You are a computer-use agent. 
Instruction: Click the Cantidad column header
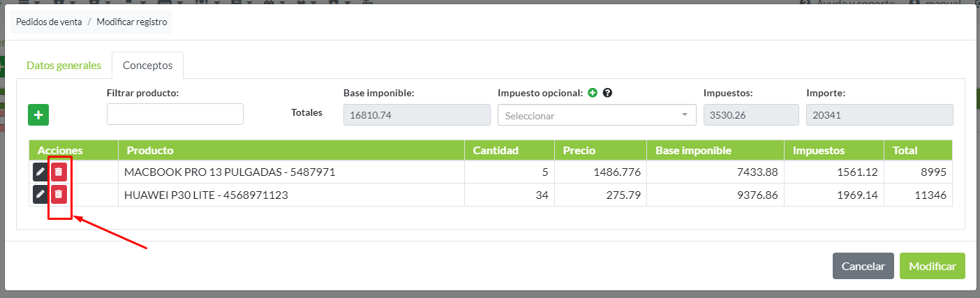496,150
